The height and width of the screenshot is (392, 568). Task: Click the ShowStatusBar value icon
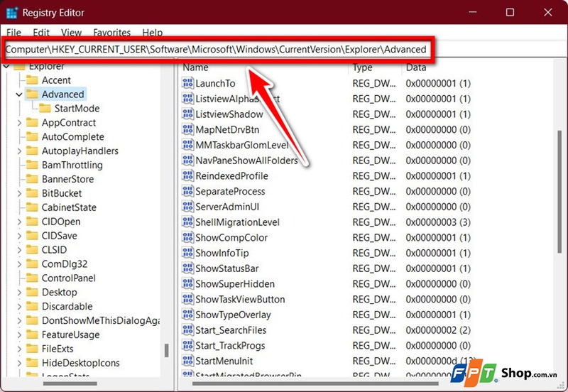[187, 268]
